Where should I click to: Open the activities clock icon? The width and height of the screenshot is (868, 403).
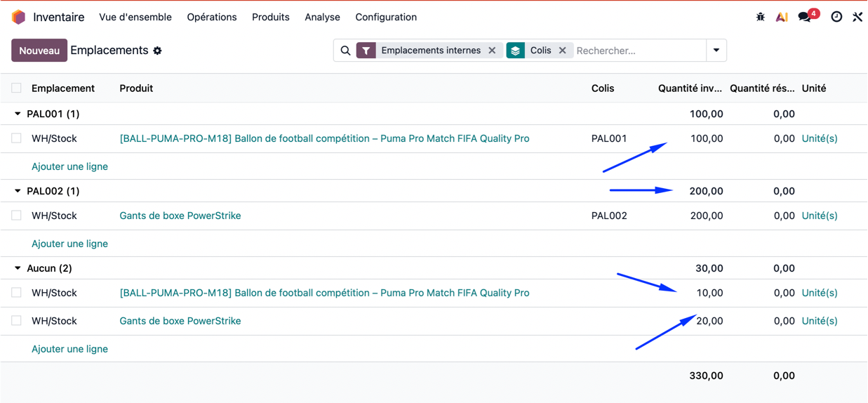pos(836,17)
